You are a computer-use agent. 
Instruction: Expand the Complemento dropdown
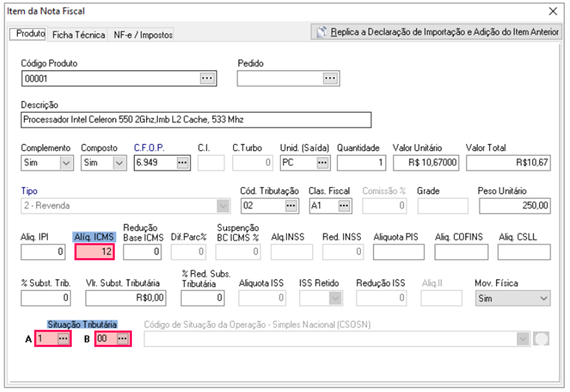coord(65,162)
